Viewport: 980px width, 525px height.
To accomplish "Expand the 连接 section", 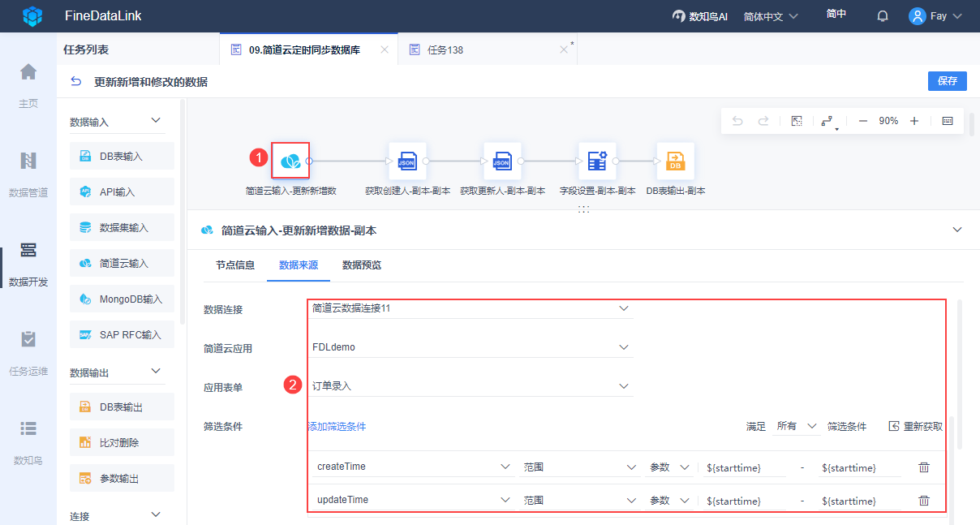I will coord(157,514).
